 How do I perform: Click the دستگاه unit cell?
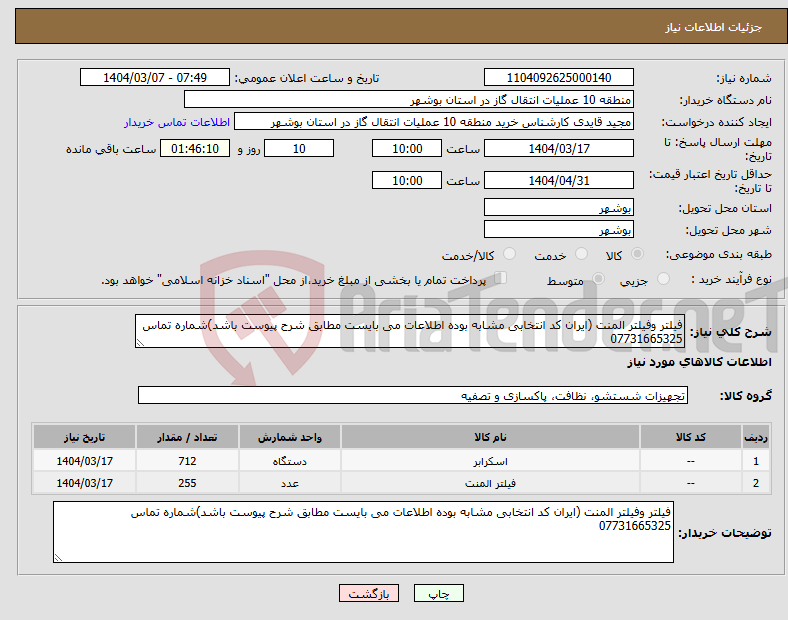(289, 461)
